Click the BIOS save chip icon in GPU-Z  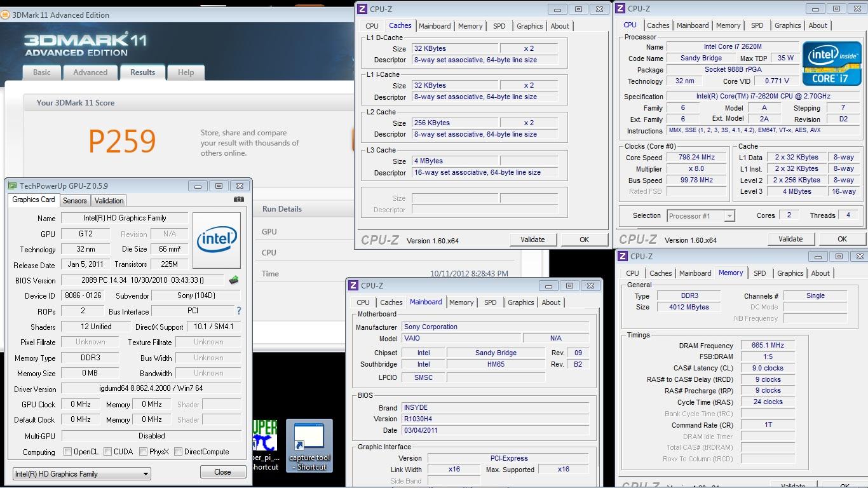pos(234,280)
